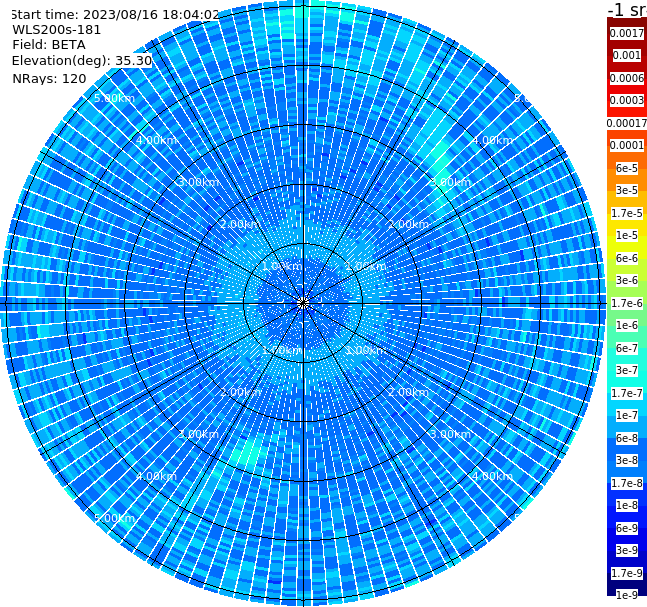Select the 1.7e-6 colorbar value

pyautogui.click(x=627, y=303)
